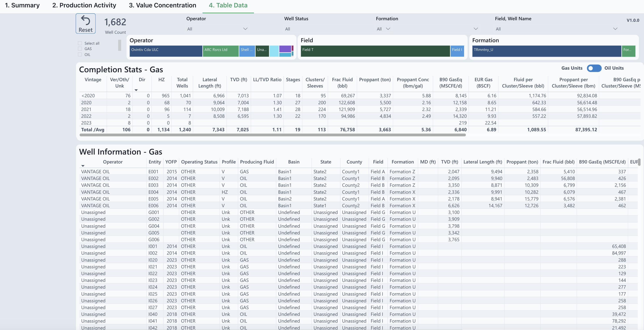Sort by Total Wells column header
This screenshot has width=644, height=330.
point(182,82)
